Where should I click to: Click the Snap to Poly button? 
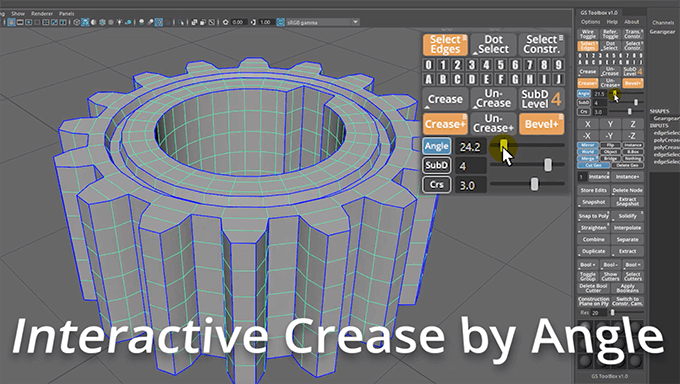point(594,216)
